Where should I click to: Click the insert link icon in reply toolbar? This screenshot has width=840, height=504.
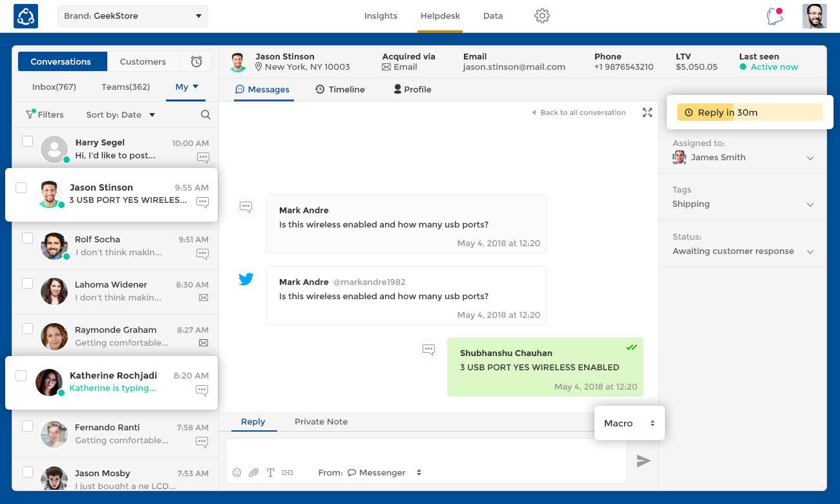288,472
